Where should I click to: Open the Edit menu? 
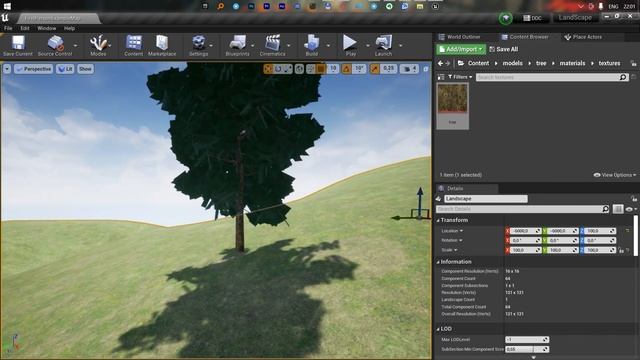(25, 28)
